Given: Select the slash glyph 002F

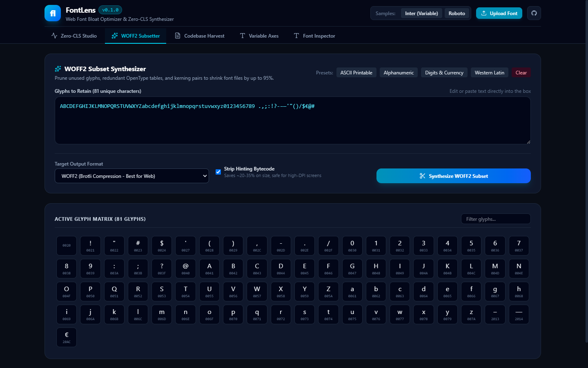Looking at the screenshot, I should pyautogui.click(x=328, y=246).
